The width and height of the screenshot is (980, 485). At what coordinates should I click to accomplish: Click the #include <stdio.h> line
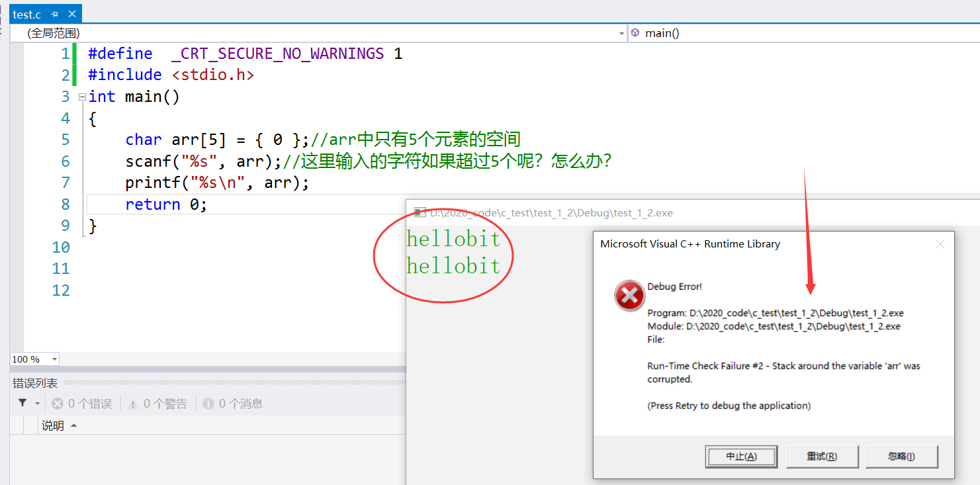point(171,75)
